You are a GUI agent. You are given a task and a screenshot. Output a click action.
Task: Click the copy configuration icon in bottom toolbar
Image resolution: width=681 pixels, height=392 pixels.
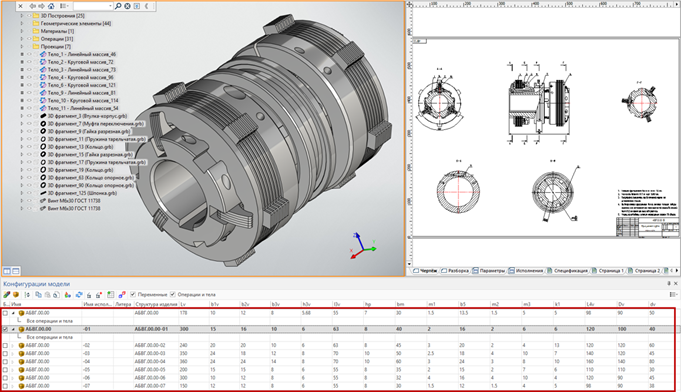[38, 295]
